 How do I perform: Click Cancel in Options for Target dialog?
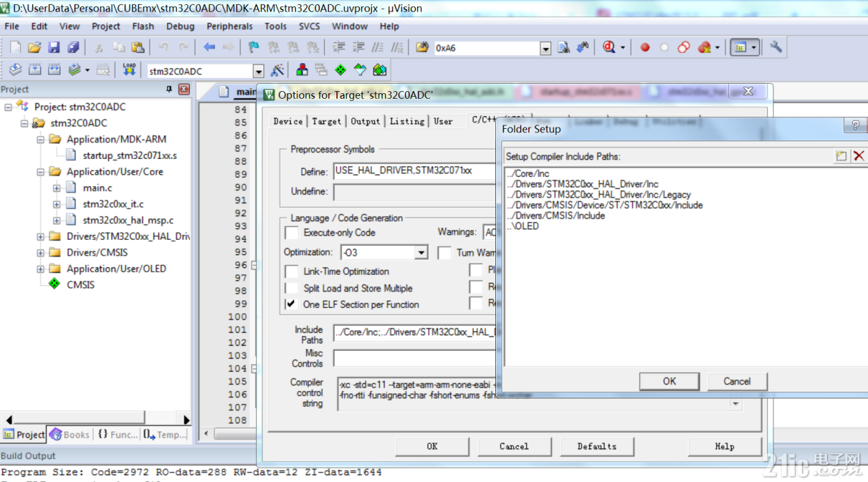pyautogui.click(x=514, y=446)
